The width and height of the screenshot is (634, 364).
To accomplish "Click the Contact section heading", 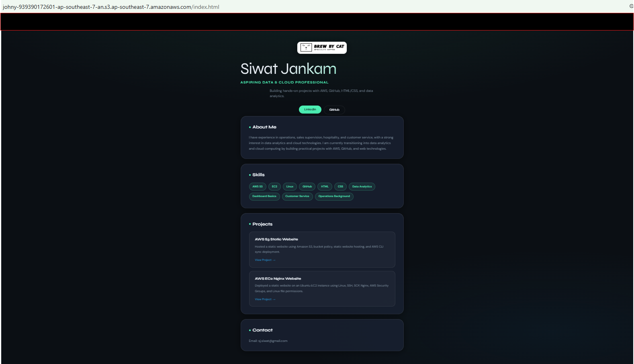I will pyautogui.click(x=262, y=330).
